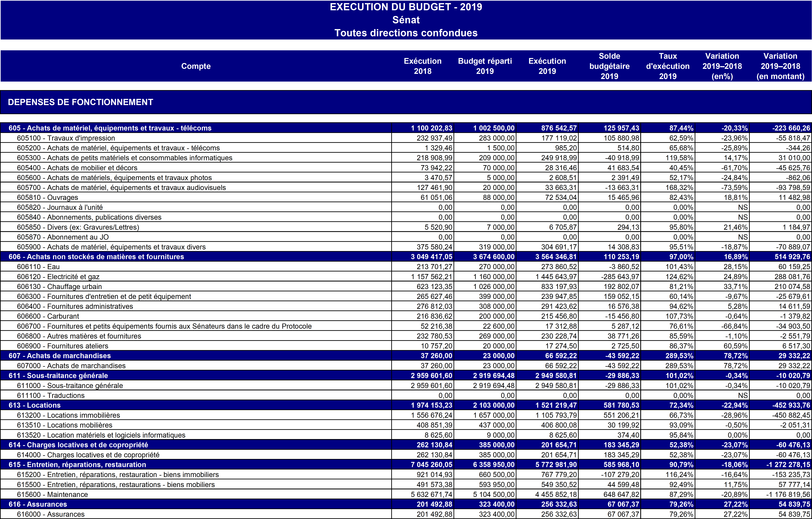Select the 615 Entretien, réparations, restauration row
This screenshot has width=812, height=519.
(x=77, y=465)
